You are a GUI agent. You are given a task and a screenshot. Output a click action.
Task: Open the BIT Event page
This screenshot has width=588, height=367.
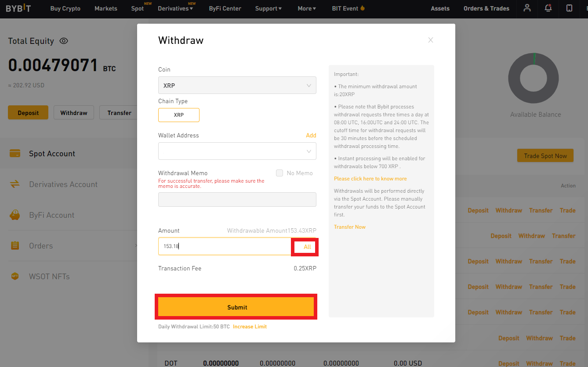(x=348, y=8)
